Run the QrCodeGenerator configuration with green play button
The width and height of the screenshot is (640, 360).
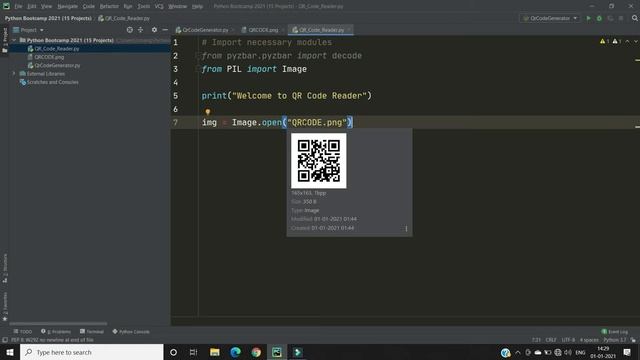click(x=588, y=18)
